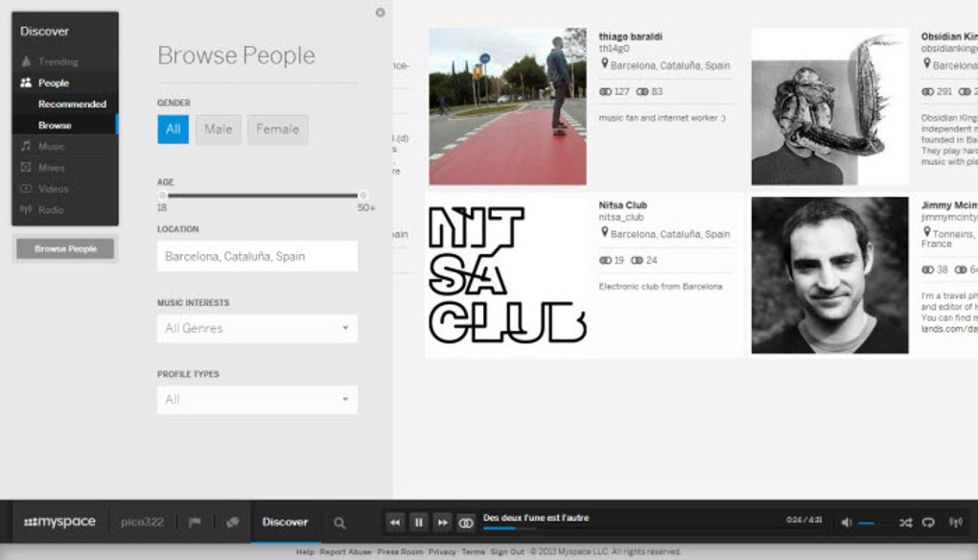Image resolution: width=978 pixels, height=560 pixels.
Task: Open the Profile Types dropdown
Action: pyautogui.click(x=257, y=400)
